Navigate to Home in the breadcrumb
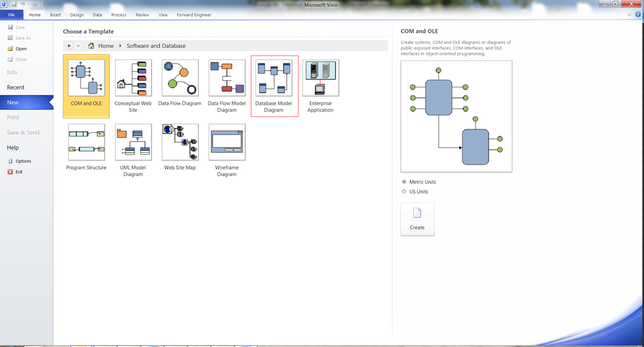This screenshot has width=644, height=347. coord(105,46)
